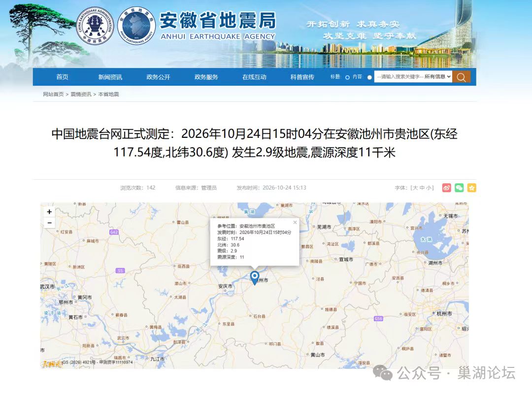Close the earthquake info popup
This screenshot has width=532, height=394.
pyautogui.click(x=295, y=222)
